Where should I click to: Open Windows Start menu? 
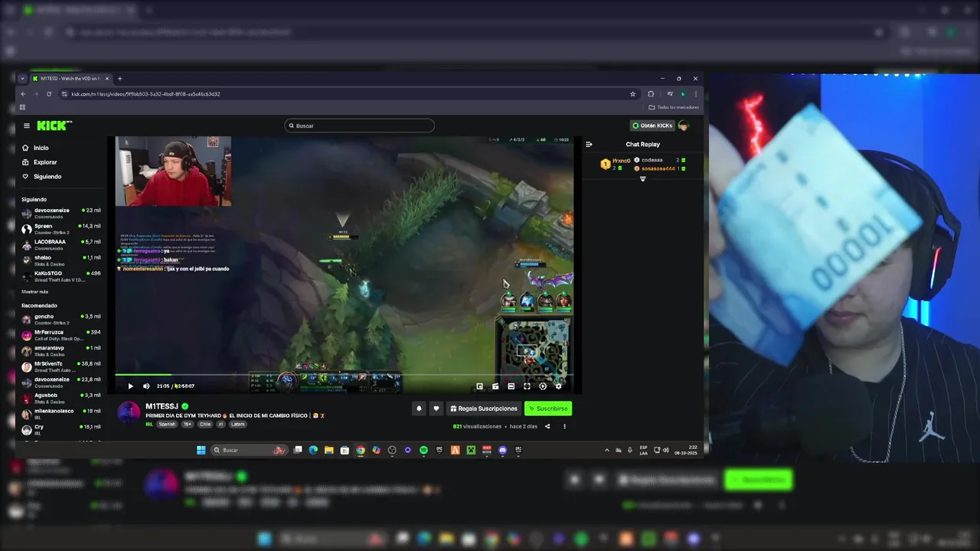201,450
